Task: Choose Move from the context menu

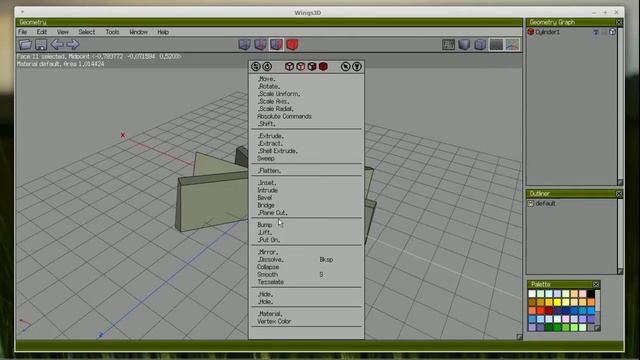Action: 267,79
